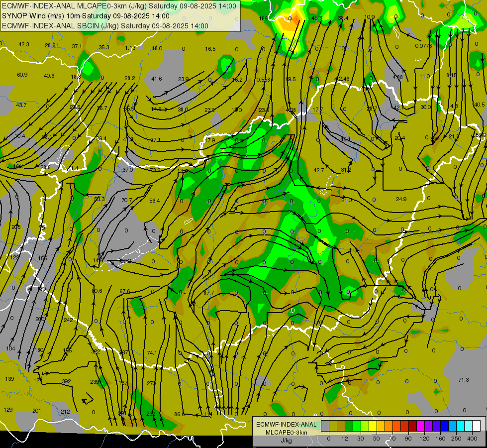Click the dark red legend swatch
Viewport: 487px width, 448px height.
412,426
